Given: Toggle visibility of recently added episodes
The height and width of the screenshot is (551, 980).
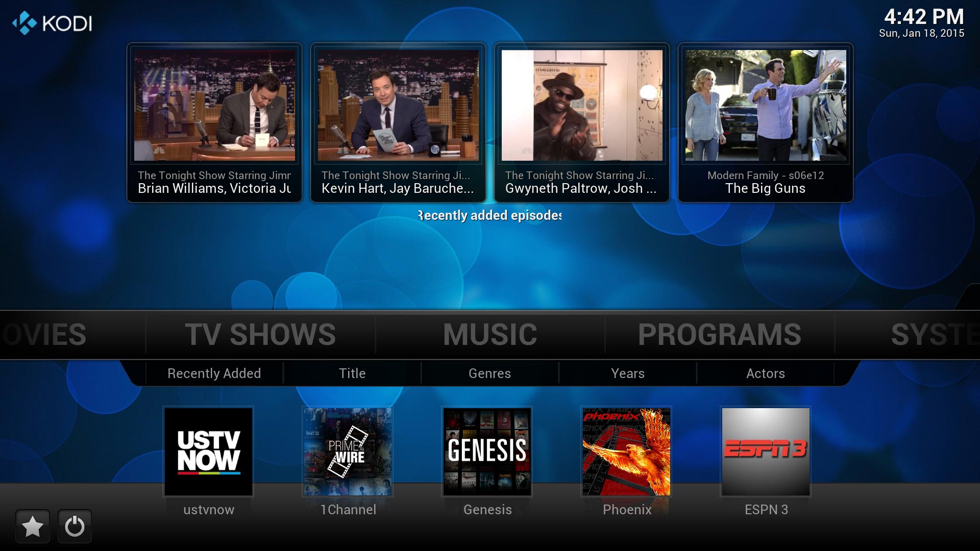Looking at the screenshot, I should [488, 215].
